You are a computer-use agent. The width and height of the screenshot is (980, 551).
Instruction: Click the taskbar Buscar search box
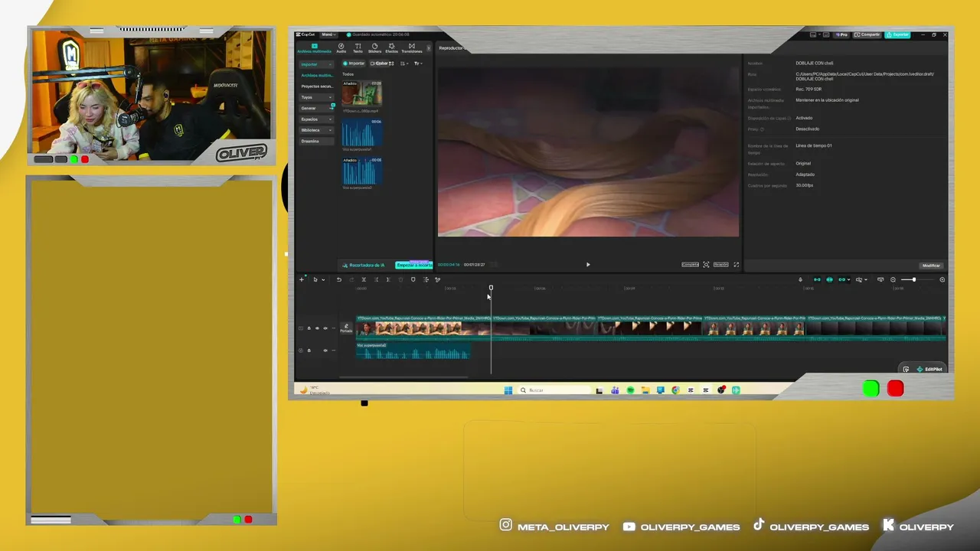[554, 390]
